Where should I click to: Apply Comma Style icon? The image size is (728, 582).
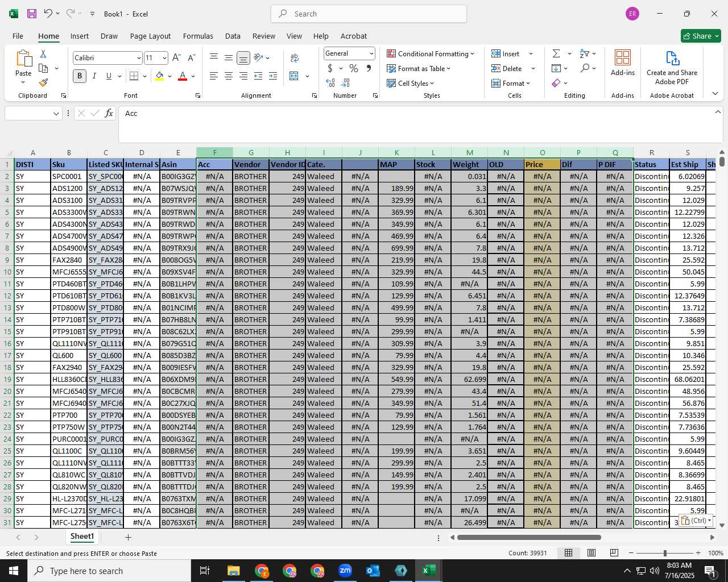[369, 68]
